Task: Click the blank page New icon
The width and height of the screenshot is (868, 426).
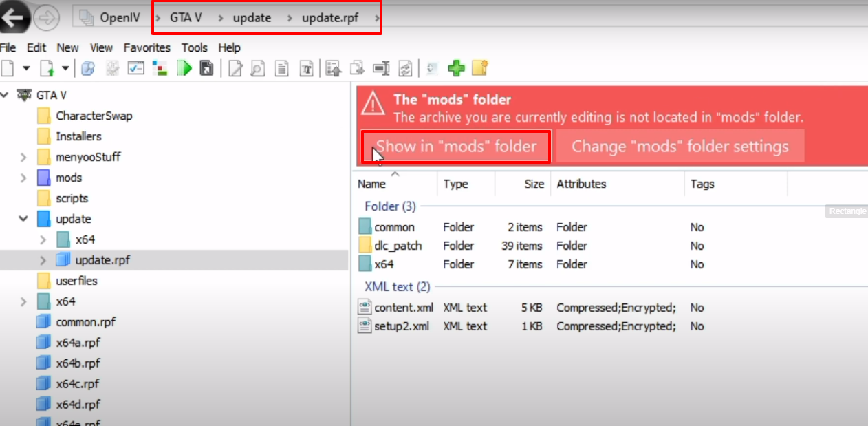Action: point(7,68)
